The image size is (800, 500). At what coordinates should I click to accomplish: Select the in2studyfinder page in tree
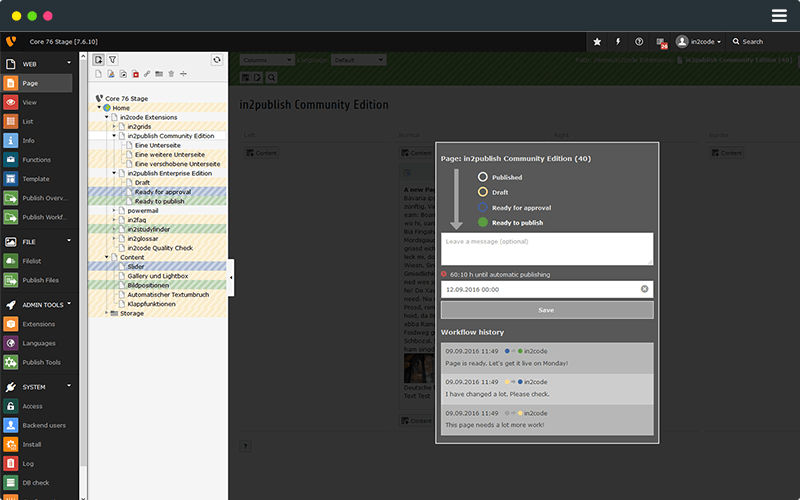[148, 229]
